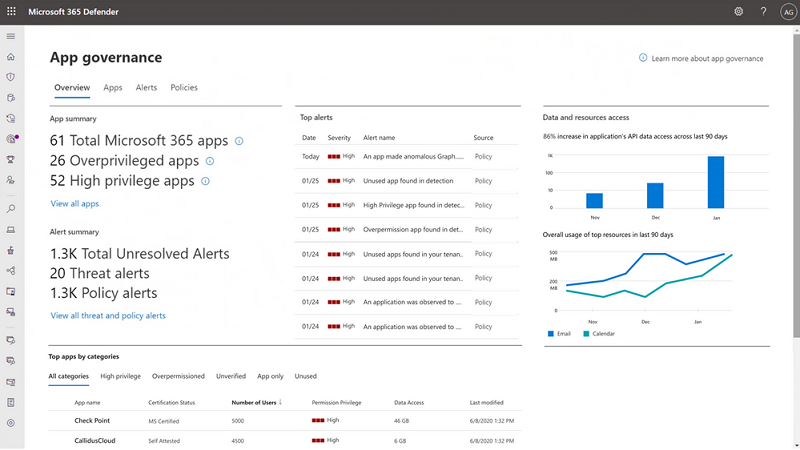The height and width of the screenshot is (450, 800).
Task: Open the app launcher waffle icon
Action: pos(11,11)
